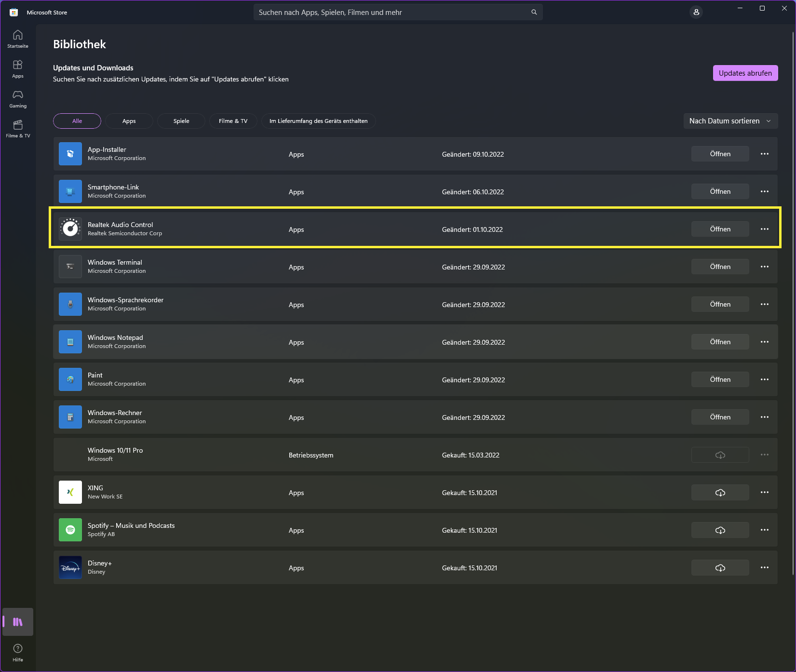
Task: Click 'Geändert: 09.10.2022' date text
Action: pyautogui.click(x=473, y=154)
